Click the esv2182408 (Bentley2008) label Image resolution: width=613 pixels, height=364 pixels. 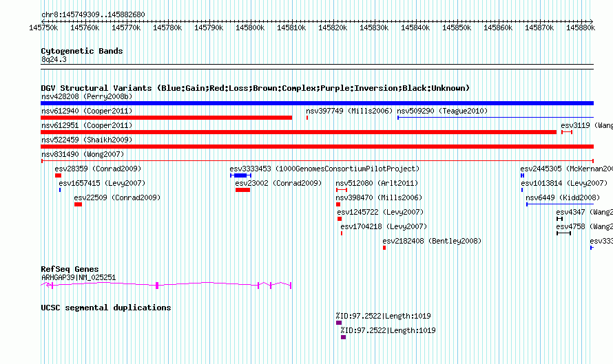coord(432,241)
